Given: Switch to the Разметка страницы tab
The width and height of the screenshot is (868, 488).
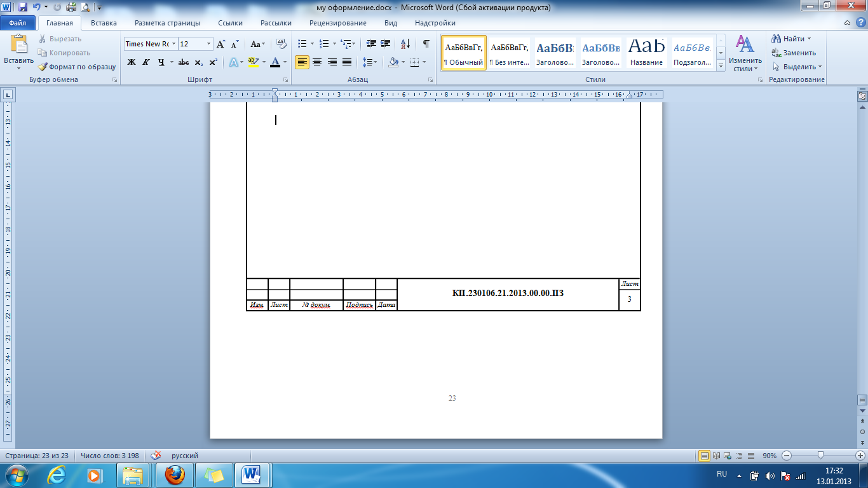Looking at the screenshot, I should [167, 23].
